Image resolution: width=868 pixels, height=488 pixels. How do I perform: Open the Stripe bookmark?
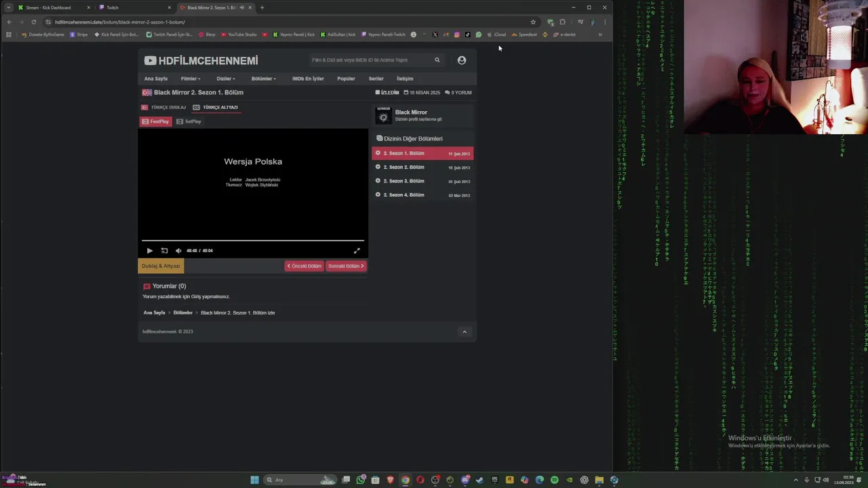79,35
